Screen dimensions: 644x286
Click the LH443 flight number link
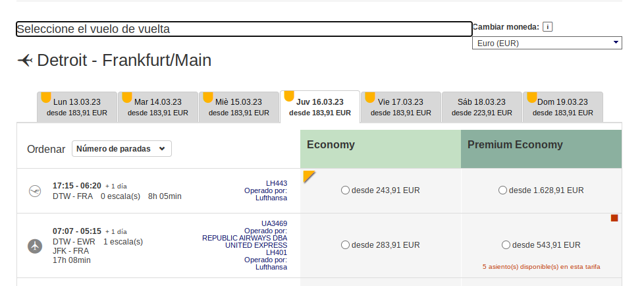click(x=277, y=183)
